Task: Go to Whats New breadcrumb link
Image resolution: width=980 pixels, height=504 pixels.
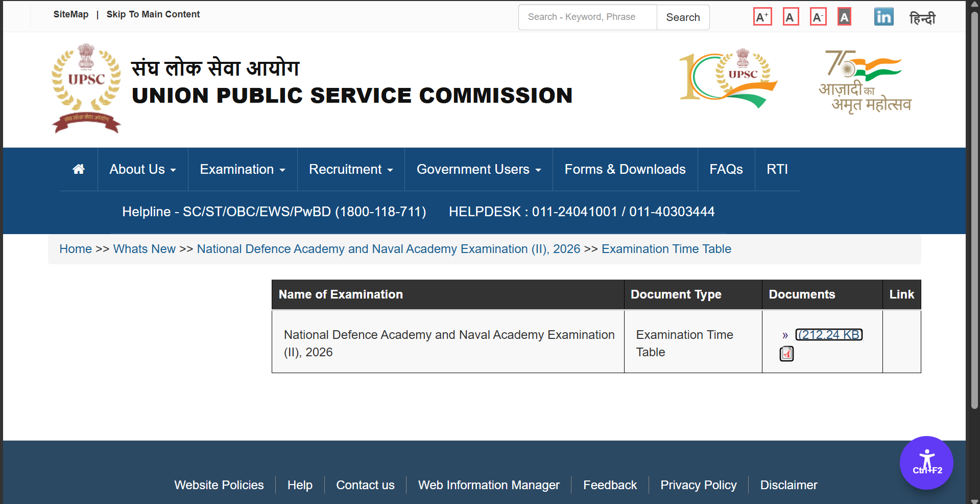Action: pos(145,249)
